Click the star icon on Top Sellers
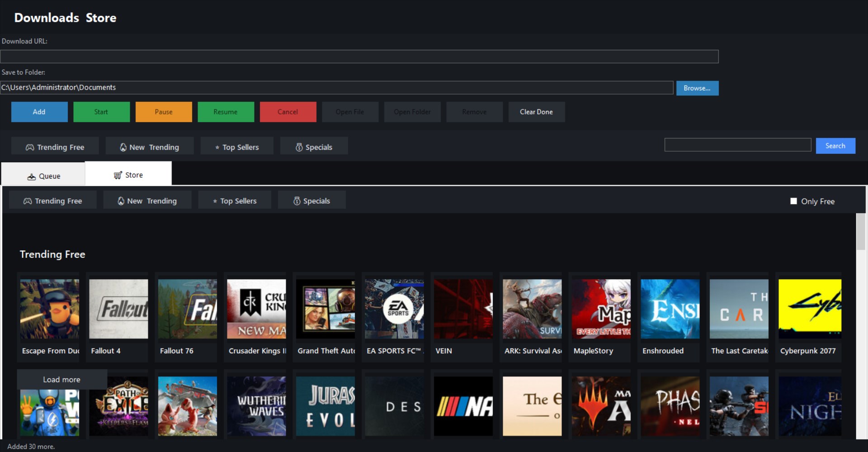This screenshot has height=452, width=868. click(x=216, y=147)
